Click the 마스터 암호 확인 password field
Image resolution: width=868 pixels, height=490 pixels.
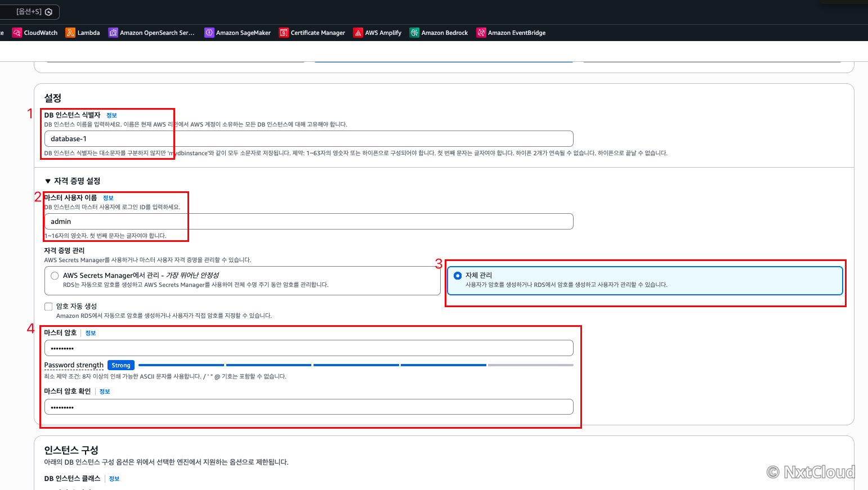(x=309, y=407)
